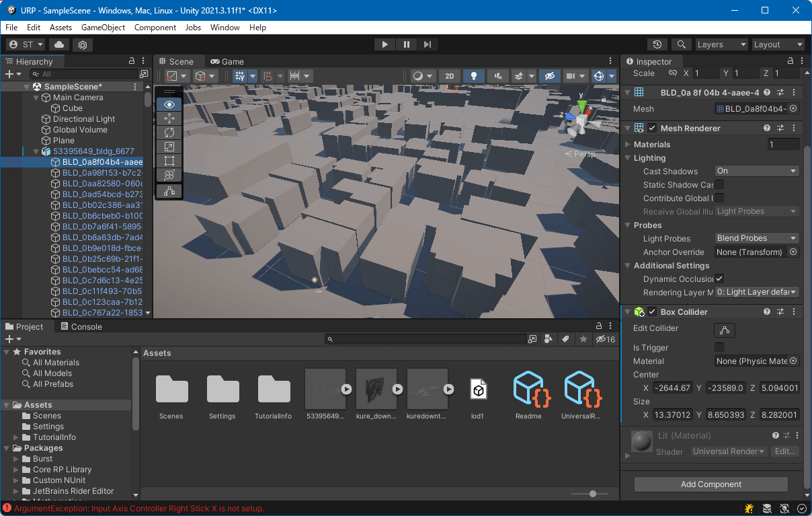Image resolution: width=812 pixels, height=516 pixels.
Task: Enable Contribute Global Illumination checkbox
Action: 719,198
